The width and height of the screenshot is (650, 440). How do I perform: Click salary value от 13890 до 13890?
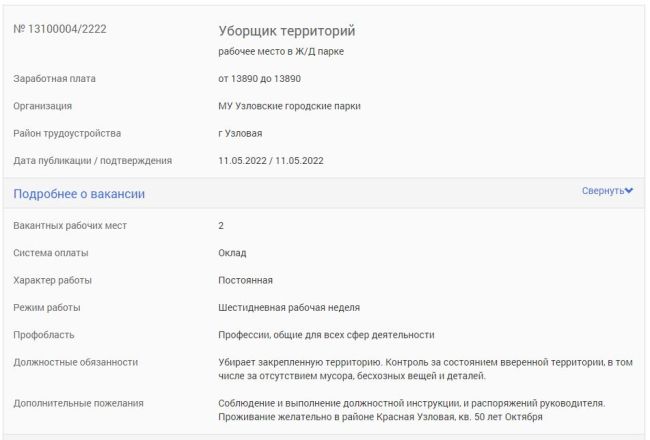point(260,79)
